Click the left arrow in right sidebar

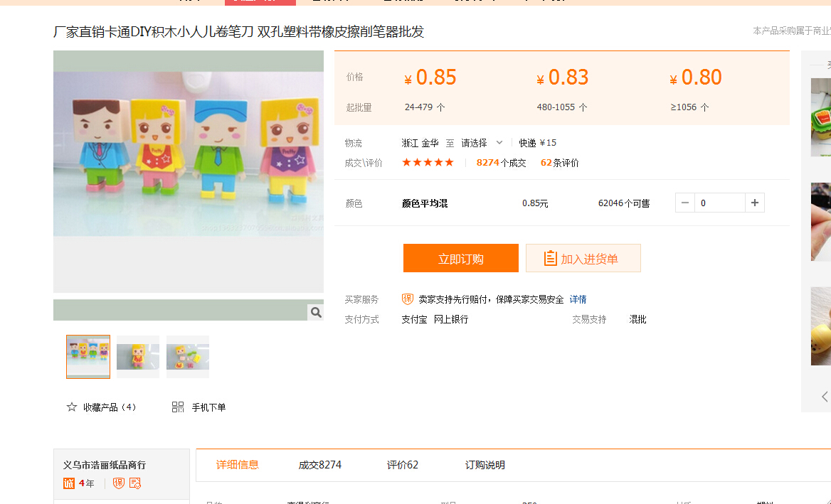click(825, 397)
